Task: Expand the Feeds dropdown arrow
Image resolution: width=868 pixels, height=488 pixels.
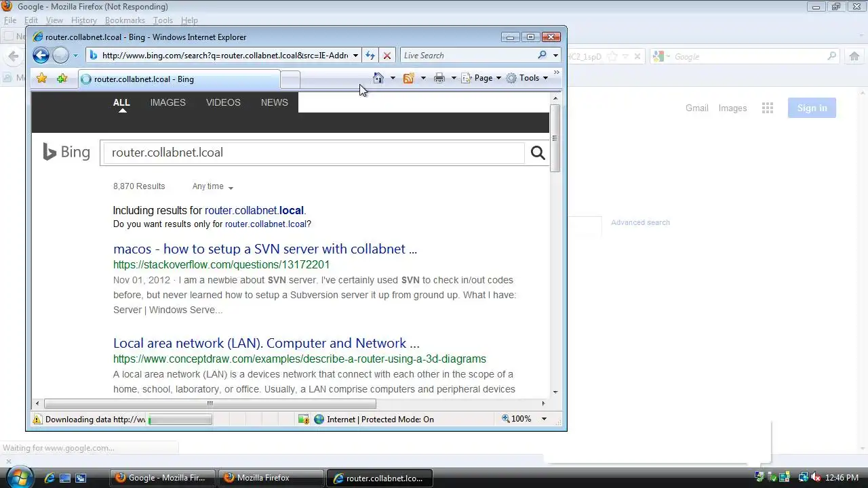Action: [x=423, y=78]
